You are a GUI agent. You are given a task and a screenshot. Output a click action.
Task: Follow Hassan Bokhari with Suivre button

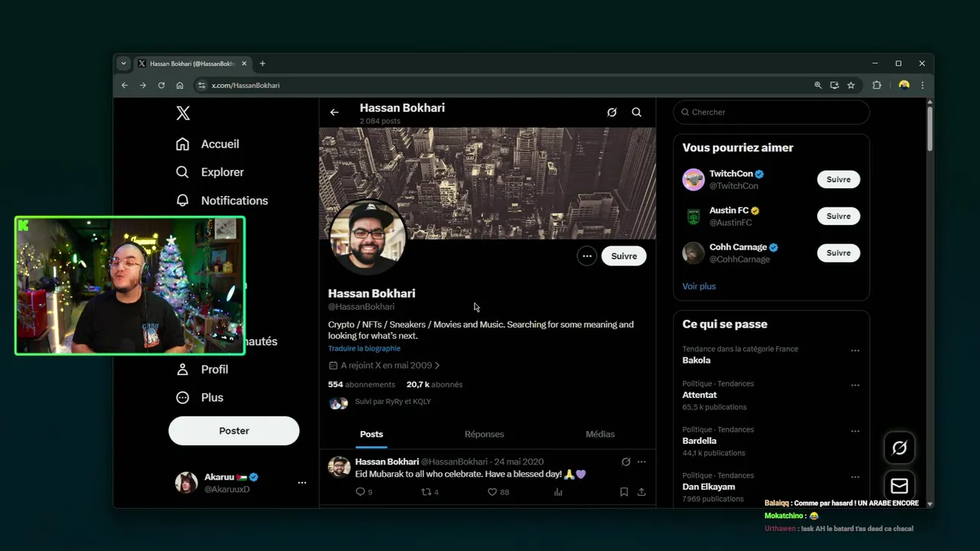pos(624,256)
